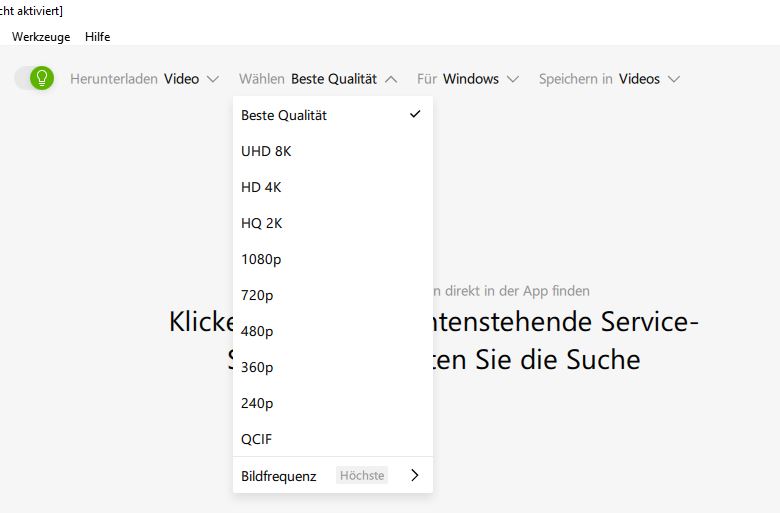Screen dimensions: 780x513
Task: Select QCIF quality option
Action: [x=256, y=439]
